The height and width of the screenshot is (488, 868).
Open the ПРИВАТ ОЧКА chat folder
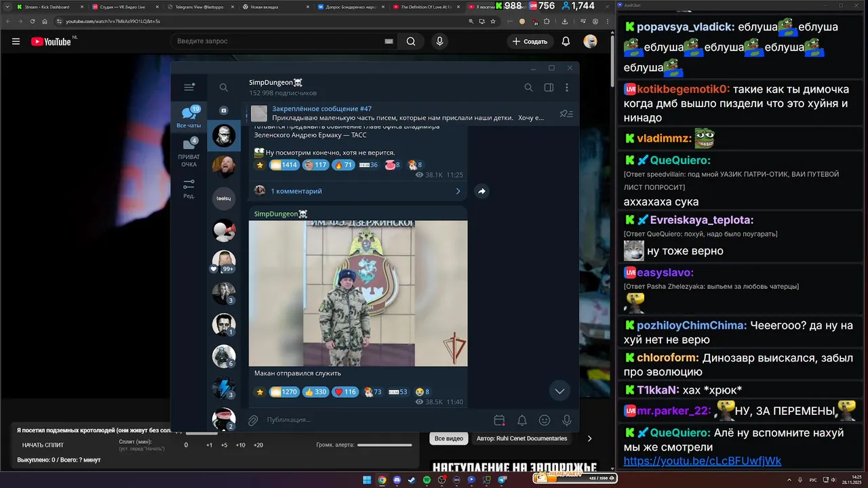point(189,152)
